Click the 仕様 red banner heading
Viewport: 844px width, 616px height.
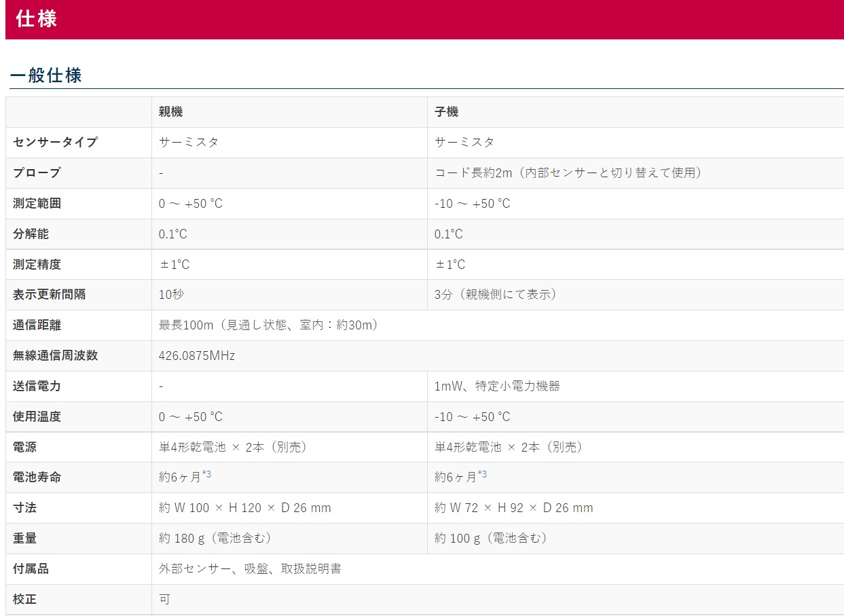(x=37, y=19)
